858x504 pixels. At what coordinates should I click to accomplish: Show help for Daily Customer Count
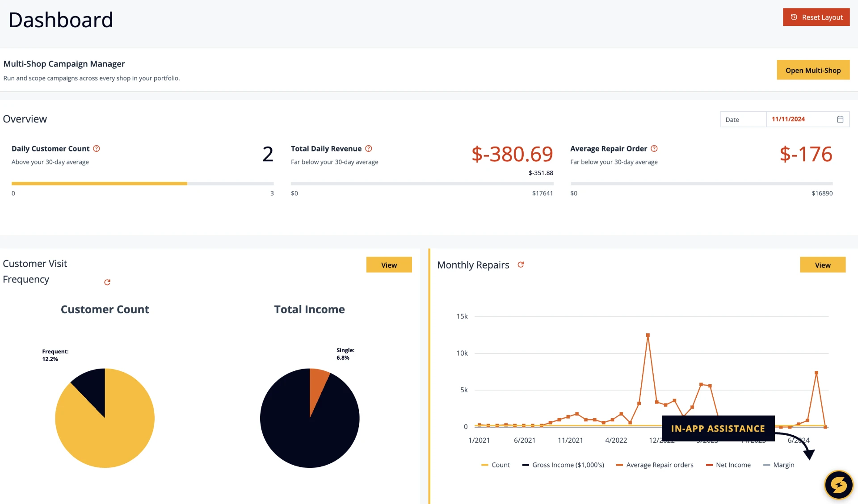tap(97, 148)
